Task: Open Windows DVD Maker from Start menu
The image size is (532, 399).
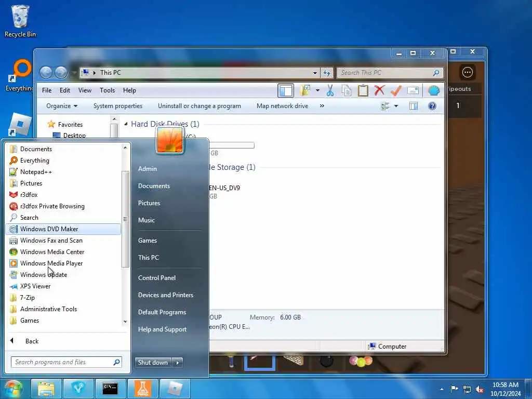Action: tap(63, 229)
